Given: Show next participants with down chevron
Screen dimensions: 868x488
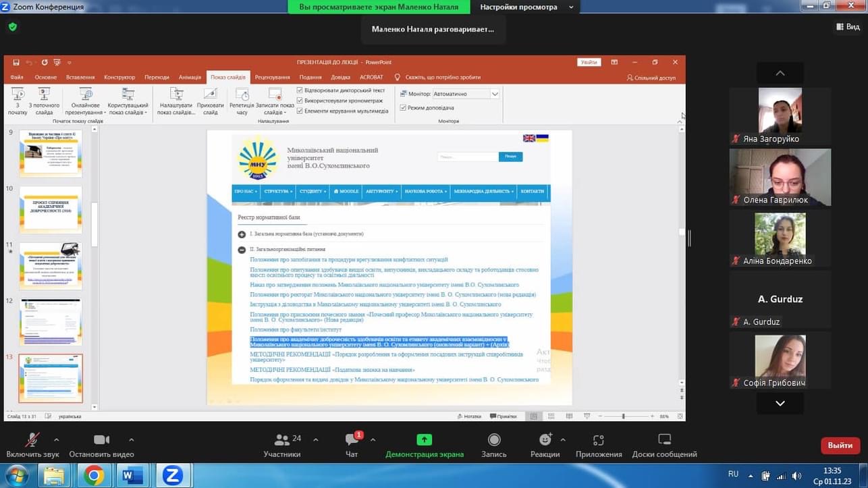Looking at the screenshot, I should (780, 403).
